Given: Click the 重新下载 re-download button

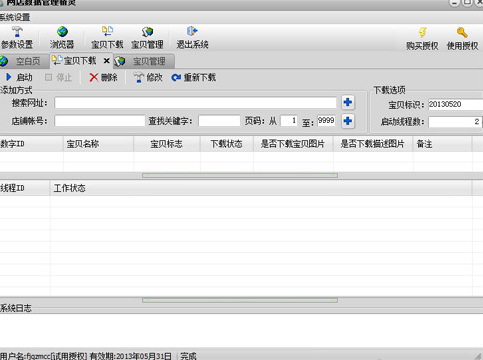Looking at the screenshot, I should [194, 77].
